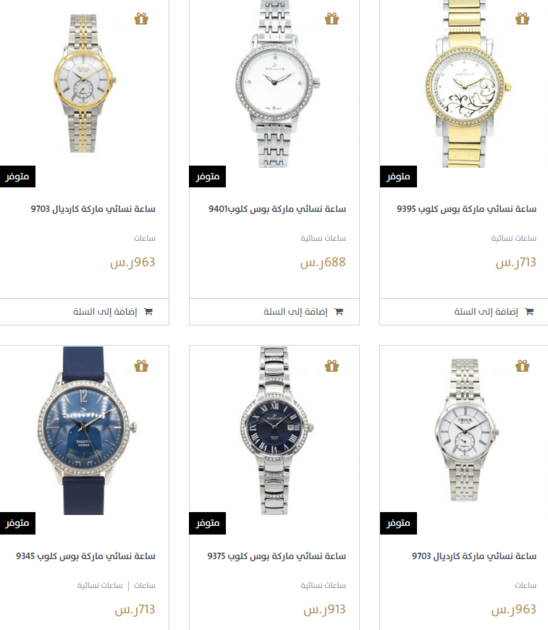Click gift icon on Boss Club 9375 watch

331,366
